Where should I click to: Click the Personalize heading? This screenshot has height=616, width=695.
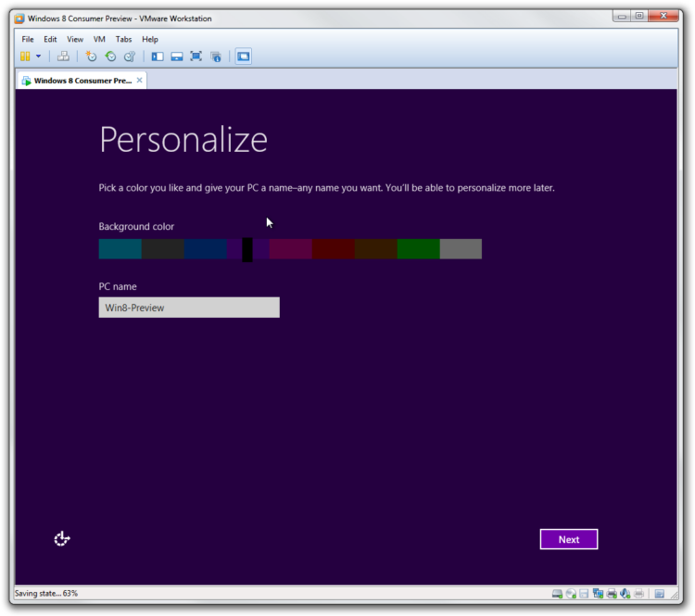[x=183, y=141]
